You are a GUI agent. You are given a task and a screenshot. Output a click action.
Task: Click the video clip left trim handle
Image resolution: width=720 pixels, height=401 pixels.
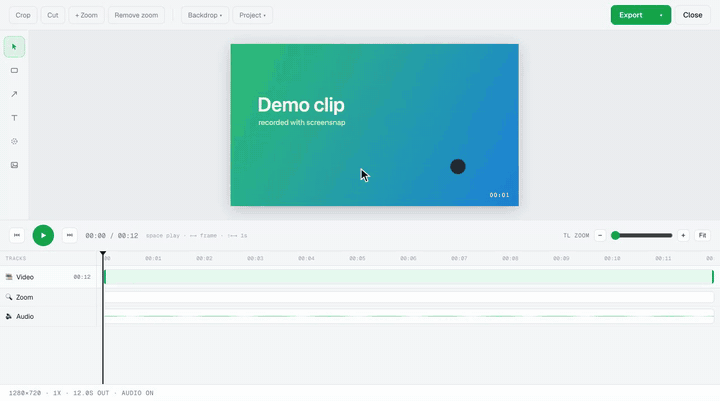coord(105,277)
